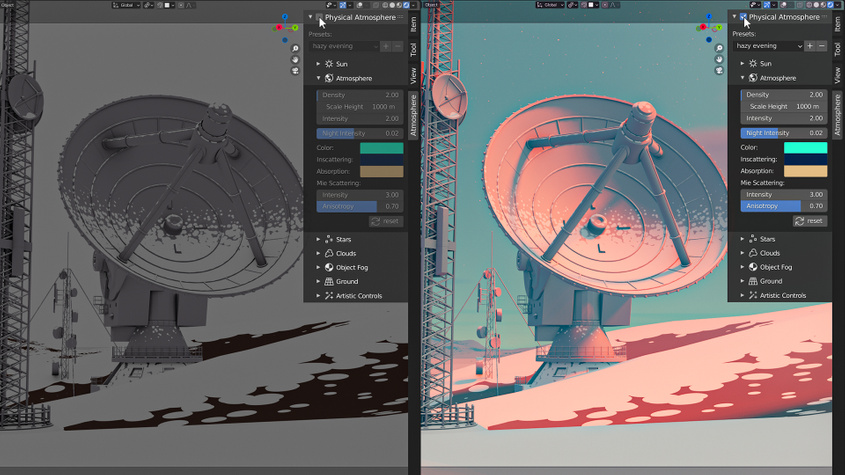Switch to Item tab in left sidebar
Image resolution: width=845 pixels, height=475 pixels.
(x=413, y=25)
